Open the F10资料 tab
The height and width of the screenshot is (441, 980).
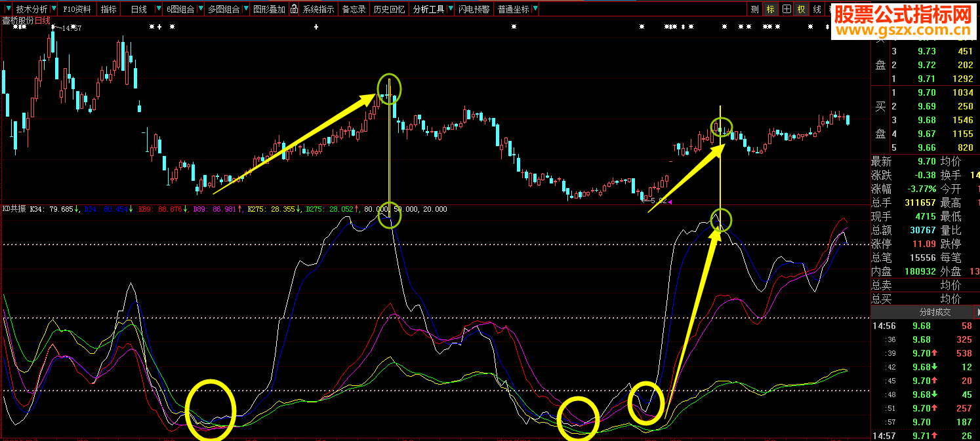point(77,9)
